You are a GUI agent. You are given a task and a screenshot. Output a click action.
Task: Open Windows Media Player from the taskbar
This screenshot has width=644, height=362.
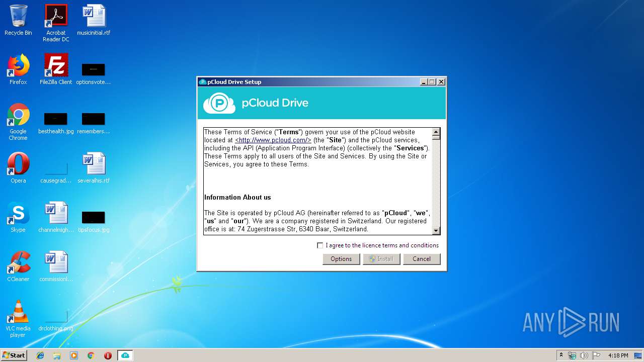pos(74,355)
